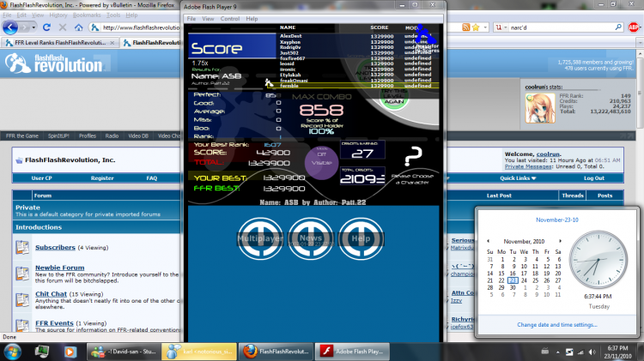Viewport: 644px width, 361px height.
Task: Click the Adblock Plus toolbar icon
Action: pos(634,27)
